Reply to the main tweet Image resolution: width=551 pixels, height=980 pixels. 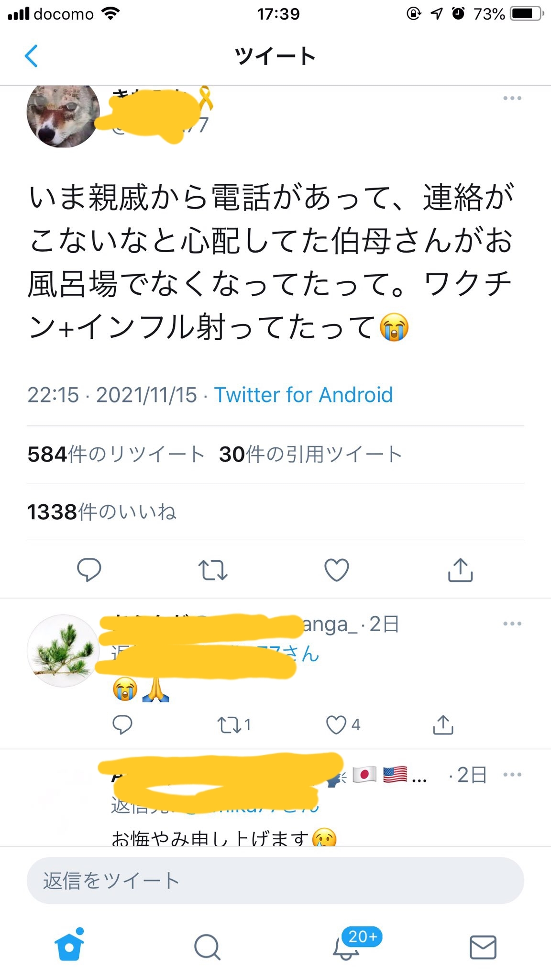point(89,569)
